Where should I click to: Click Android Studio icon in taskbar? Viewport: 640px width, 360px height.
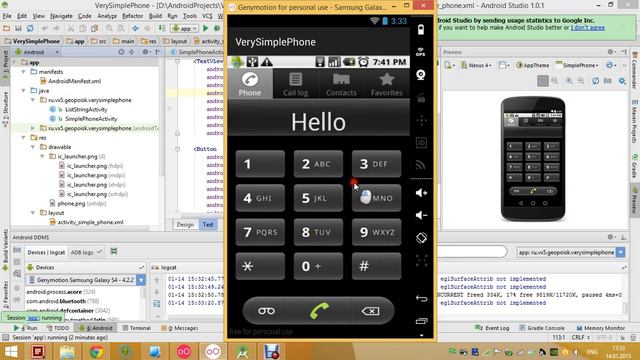coord(242,352)
